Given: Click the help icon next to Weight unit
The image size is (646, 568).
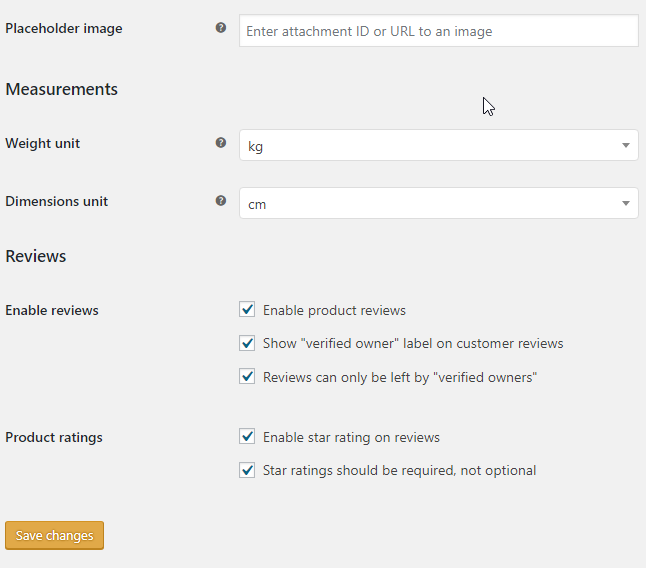Looking at the screenshot, I should [221, 143].
